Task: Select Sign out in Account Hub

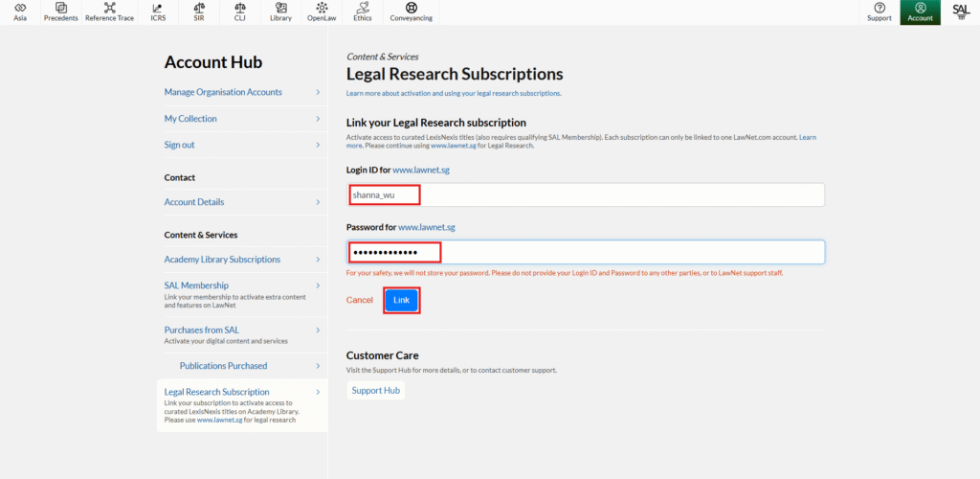Action: click(179, 145)
